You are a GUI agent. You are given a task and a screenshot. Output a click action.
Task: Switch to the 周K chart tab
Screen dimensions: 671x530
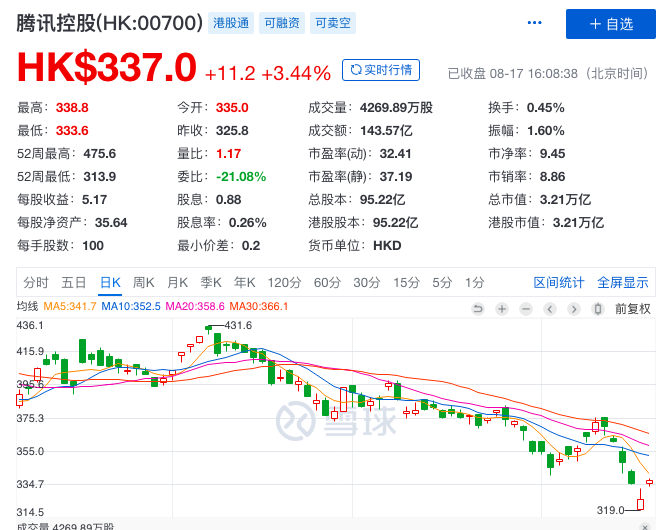pyautogui.click(x=143, y=283)
